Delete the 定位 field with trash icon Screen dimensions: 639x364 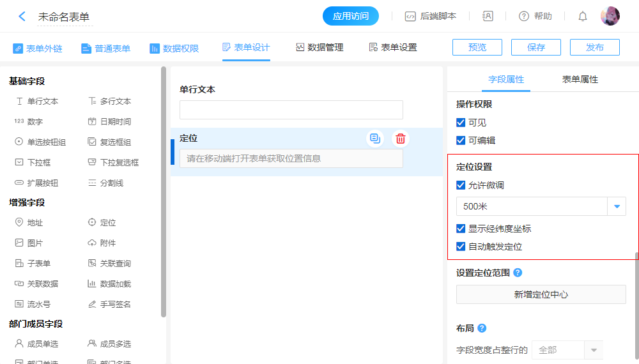click(401, 139)
